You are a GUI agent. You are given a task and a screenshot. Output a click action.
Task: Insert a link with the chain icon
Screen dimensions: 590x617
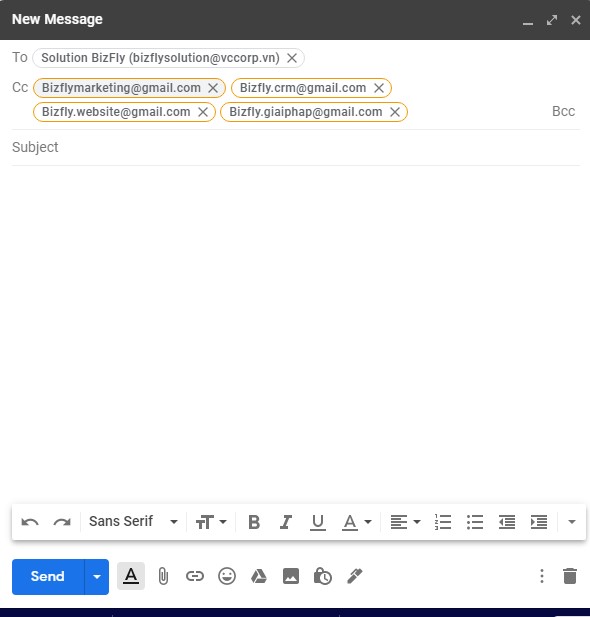point(195,576)
